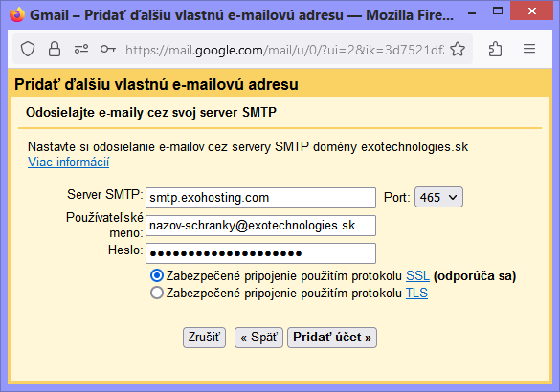Open the Extensions puzzle icon
560x392 pixels.
click(x=495, y=49)
